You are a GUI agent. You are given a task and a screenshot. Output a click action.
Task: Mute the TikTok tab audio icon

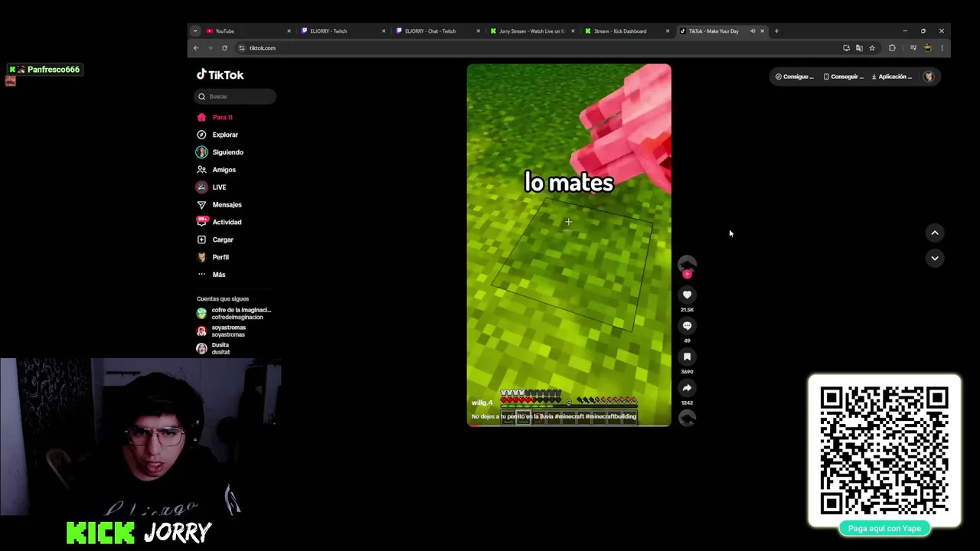(x=753, y=31)
